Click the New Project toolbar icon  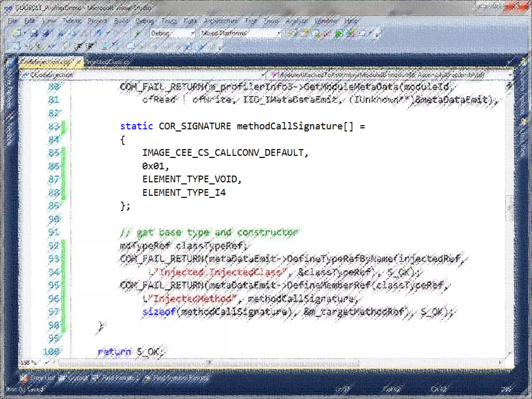point(17,33)
